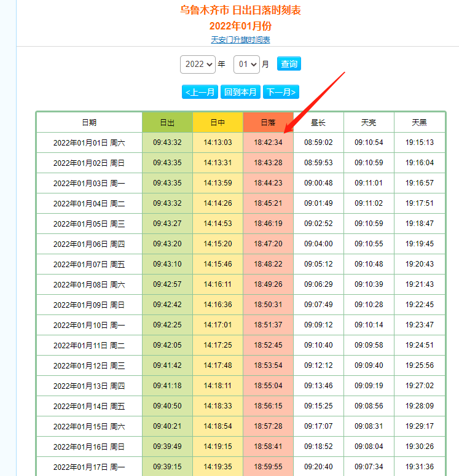Click sunset time 18:42:34 cell
Screen dimensions: 459x476
(x=268, y=142)
